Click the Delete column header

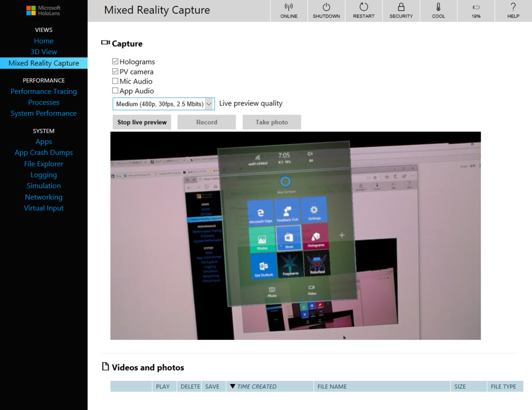pos(189,386)
